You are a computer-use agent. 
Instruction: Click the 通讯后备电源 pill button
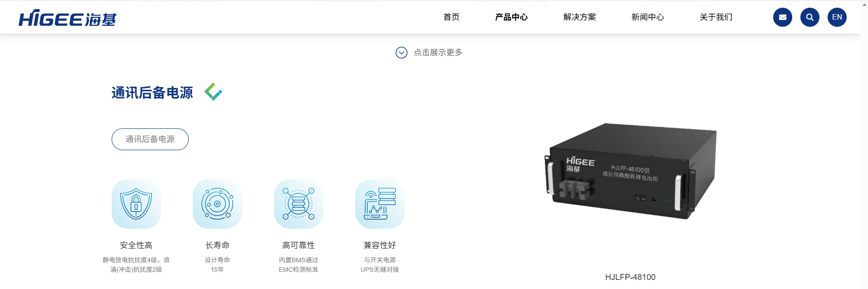[150, 139]
